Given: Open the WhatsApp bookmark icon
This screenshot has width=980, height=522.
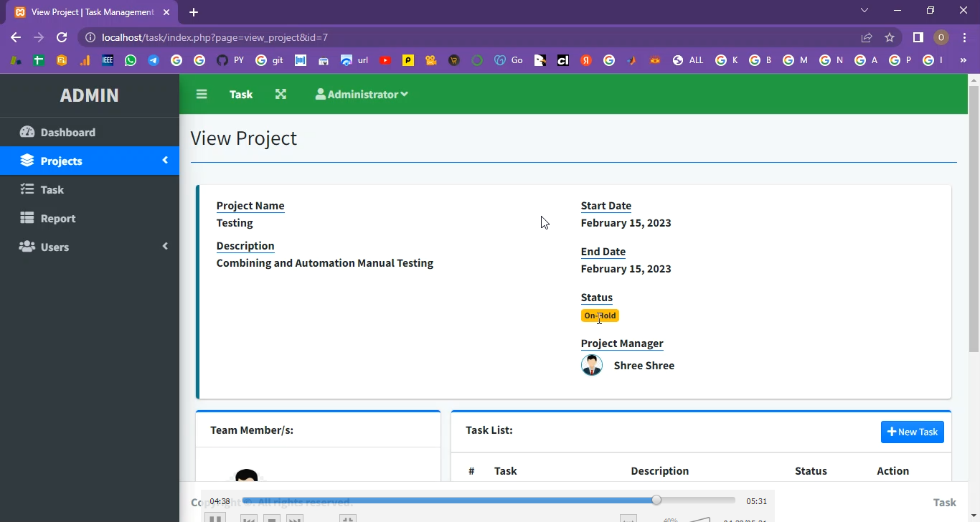Looking at the screenshot, I should (x=131, y=61).
